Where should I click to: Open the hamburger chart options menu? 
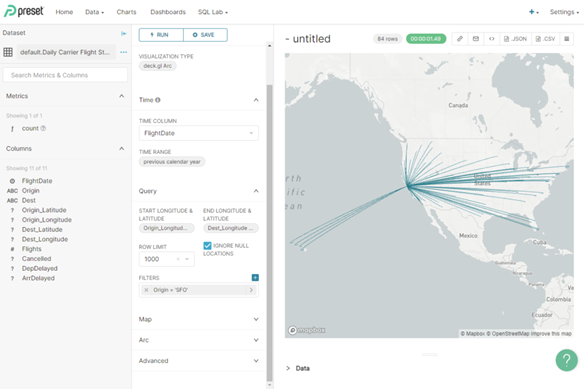tap(566, 39)
